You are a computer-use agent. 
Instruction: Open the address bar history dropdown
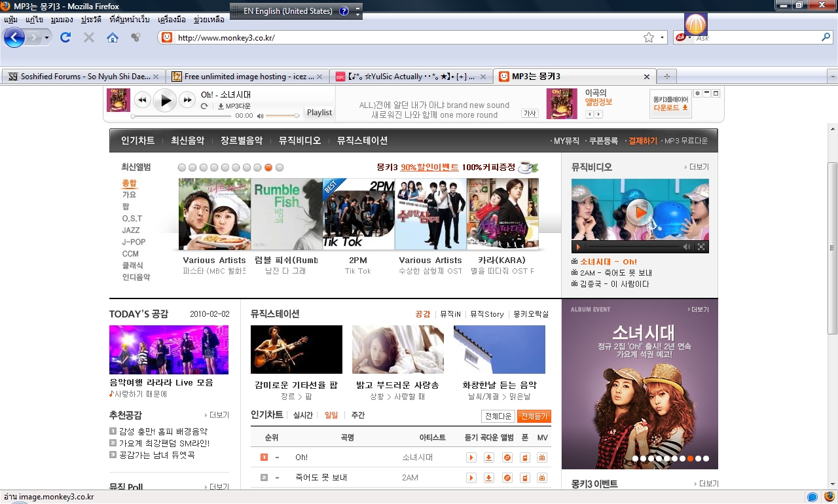662,38
